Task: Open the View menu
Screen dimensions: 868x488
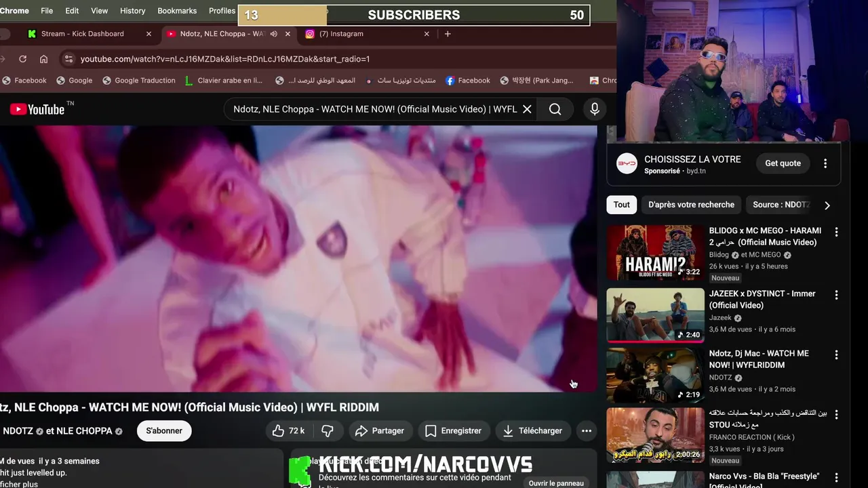Action: pos(100,11)
